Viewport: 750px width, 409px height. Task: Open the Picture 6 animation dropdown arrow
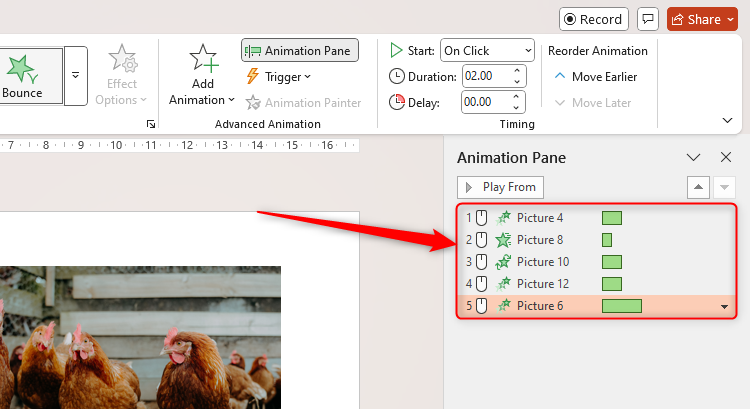coord(725,306)
